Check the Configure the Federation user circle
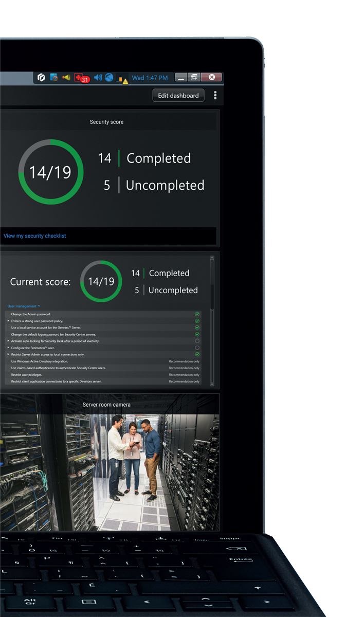 tap(197, 348)
